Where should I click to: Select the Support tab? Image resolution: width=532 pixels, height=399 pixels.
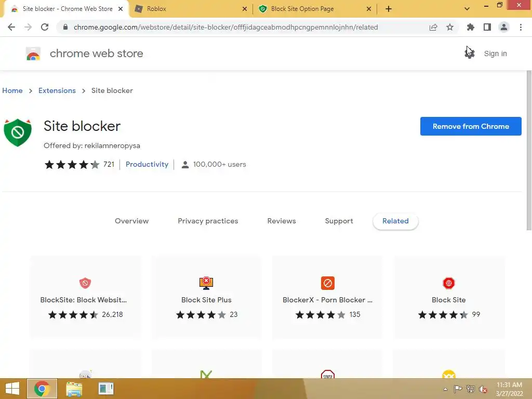(339, 221)
